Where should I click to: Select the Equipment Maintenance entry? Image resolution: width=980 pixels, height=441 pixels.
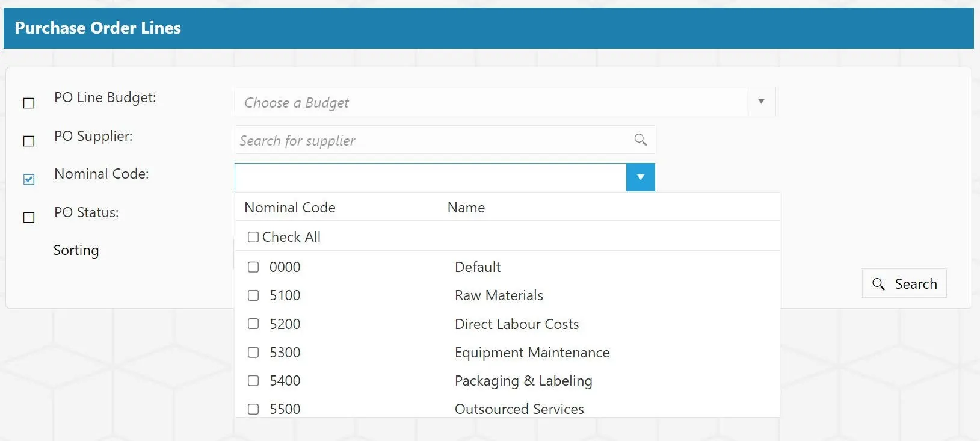click(x=532, y=352)
